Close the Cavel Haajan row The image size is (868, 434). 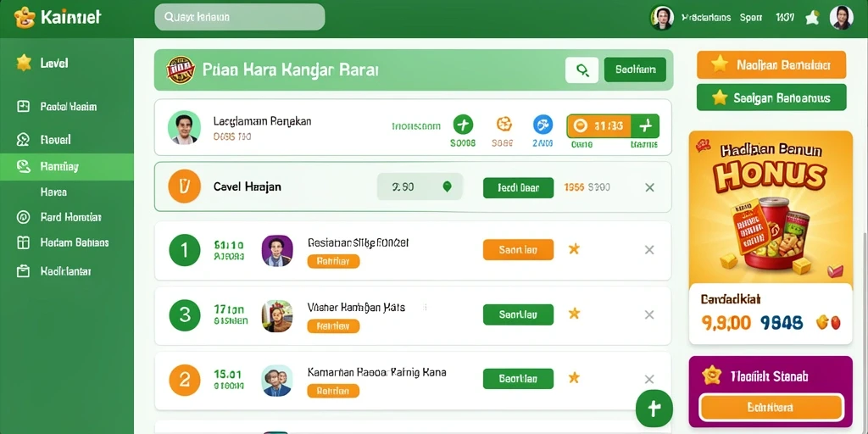(x=650, y=187)
